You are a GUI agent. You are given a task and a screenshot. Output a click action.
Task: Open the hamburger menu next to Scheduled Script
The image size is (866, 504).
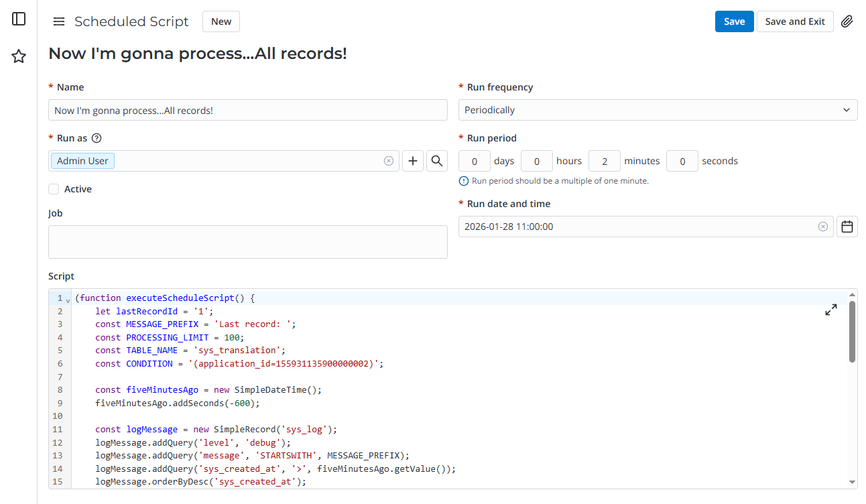pos(59,21)
